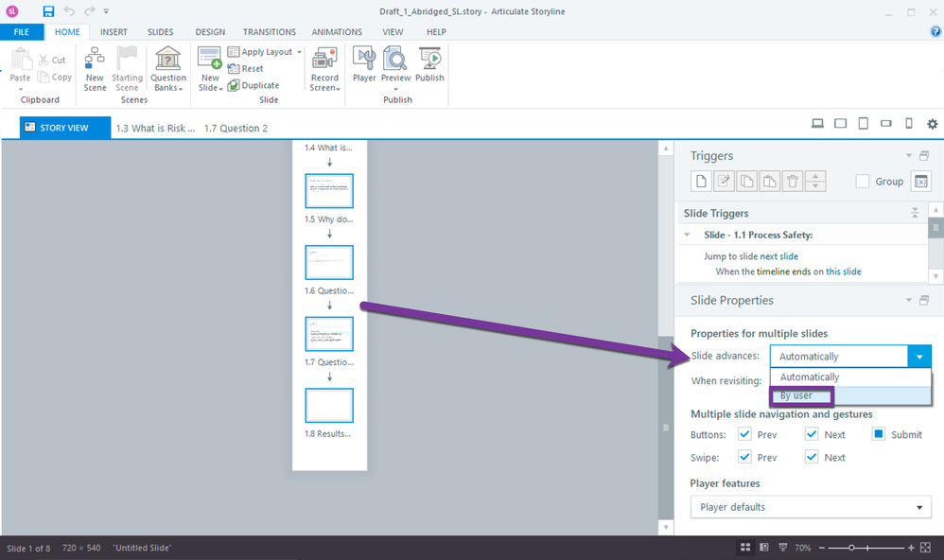Select 'By user' from slide advances list
The image size is (944, 560).
pyautogui.click(x=796, y=395)
